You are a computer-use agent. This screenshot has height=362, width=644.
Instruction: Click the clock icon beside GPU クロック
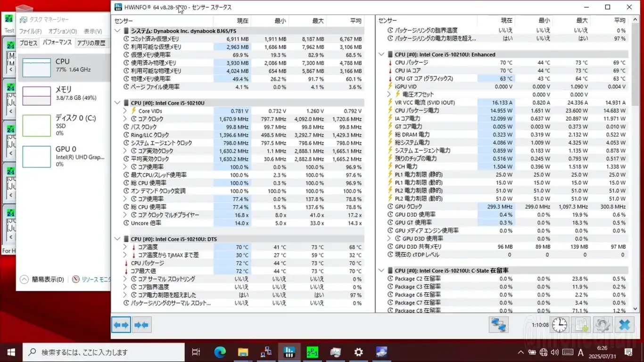point(390,206)
